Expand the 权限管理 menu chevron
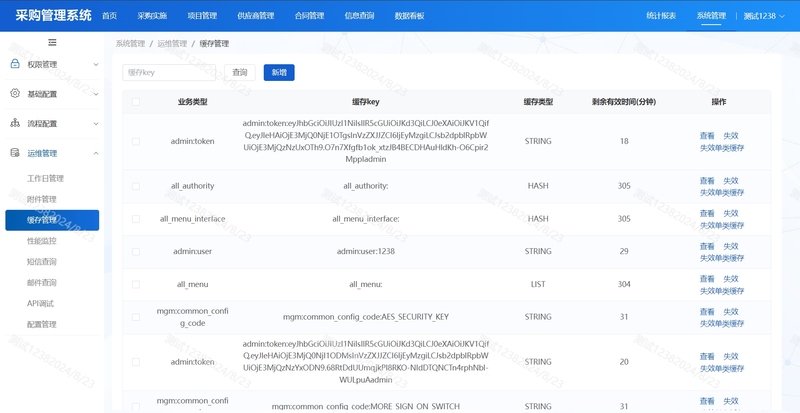Screen dimensions: 800x413 [96, 64]
